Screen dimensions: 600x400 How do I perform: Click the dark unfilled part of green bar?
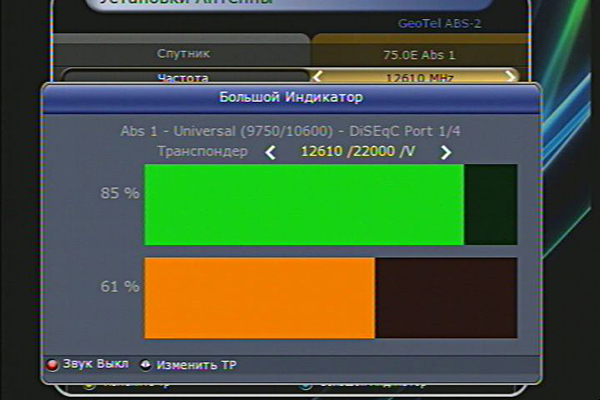point(490,205)
